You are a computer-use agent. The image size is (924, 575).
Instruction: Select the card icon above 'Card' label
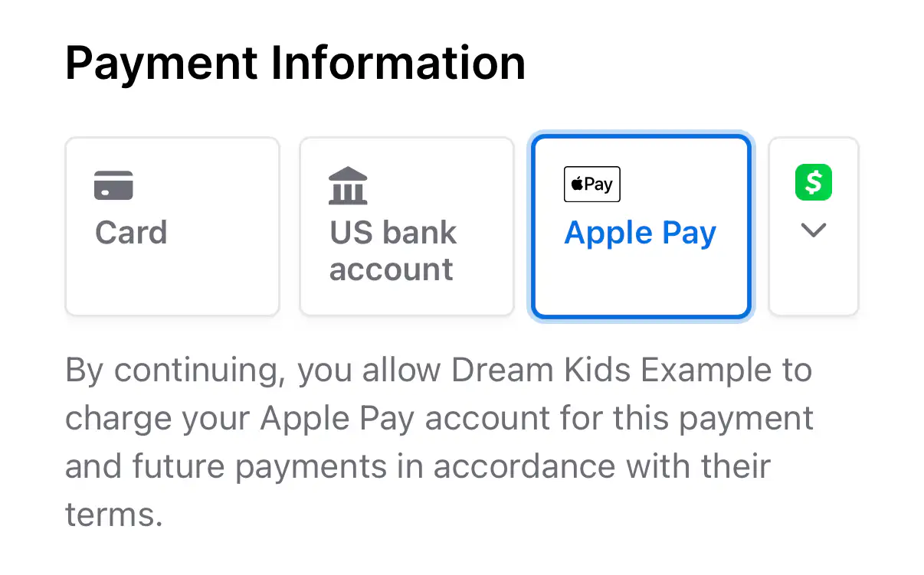pos(113,185)
